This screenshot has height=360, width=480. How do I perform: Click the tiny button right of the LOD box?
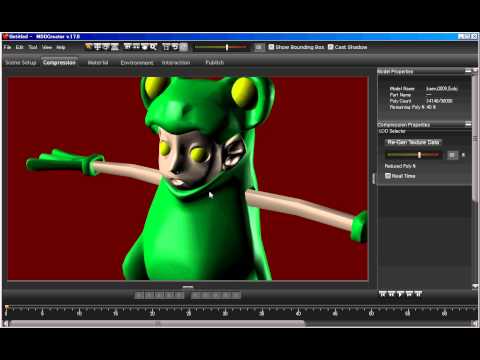click(x=463, y=155)
